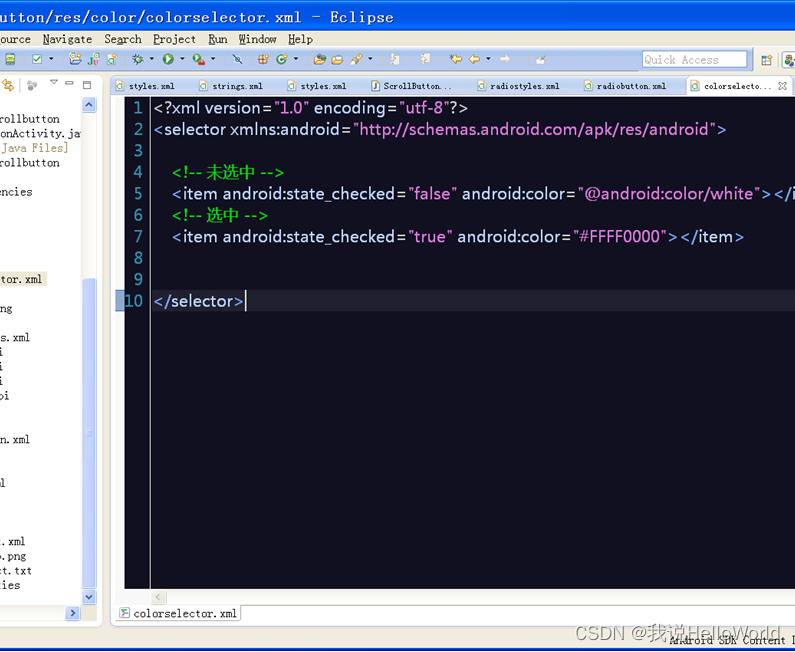Click the '</selector>' closing tag on line 10

199,301
